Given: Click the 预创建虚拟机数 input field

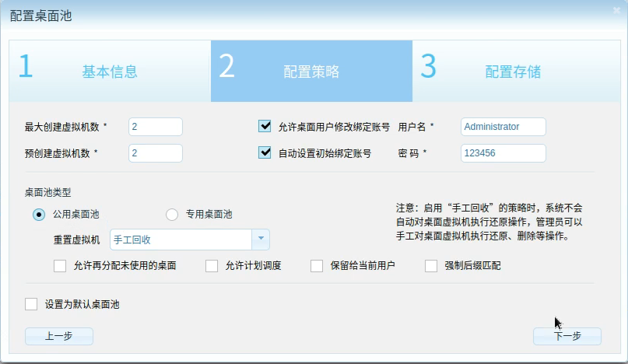Looking at the screenshot, I should (x=156, y=153).
